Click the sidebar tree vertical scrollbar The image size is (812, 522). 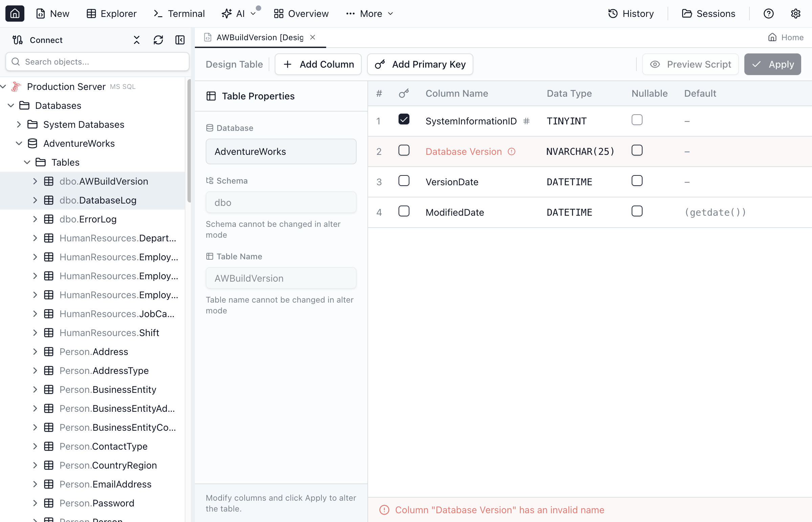(189, 141)
